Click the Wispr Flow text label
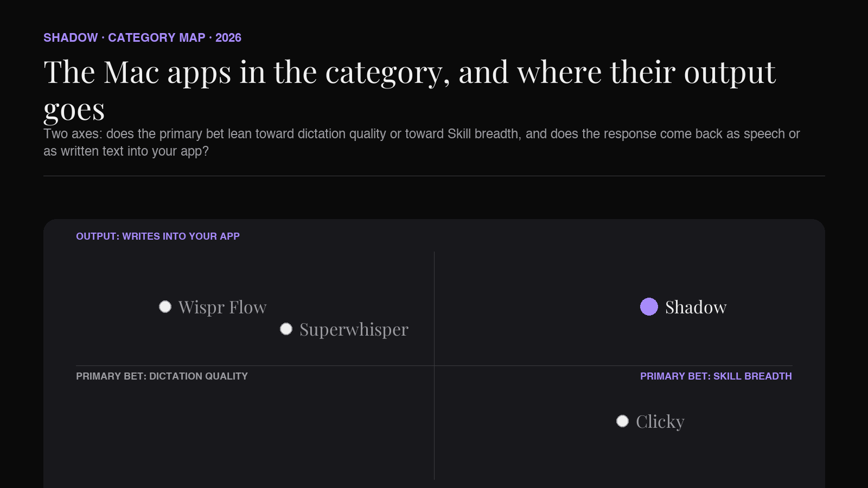 point(222,307)
